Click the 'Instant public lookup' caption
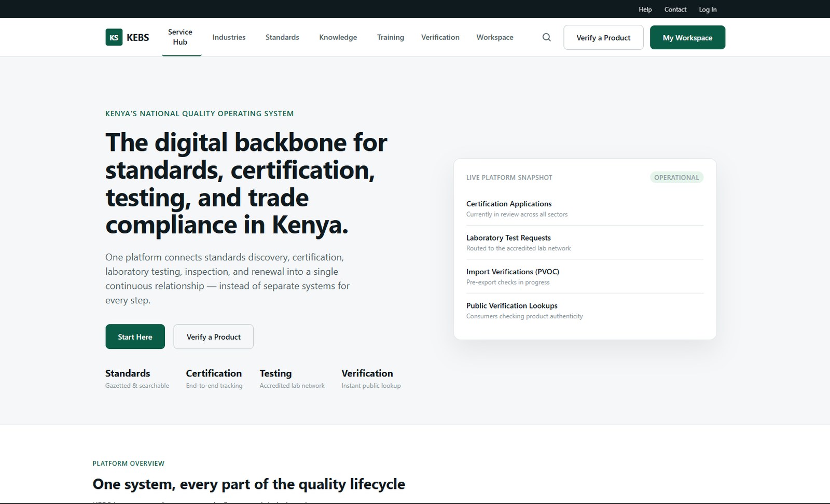 (x=371, y=386)
